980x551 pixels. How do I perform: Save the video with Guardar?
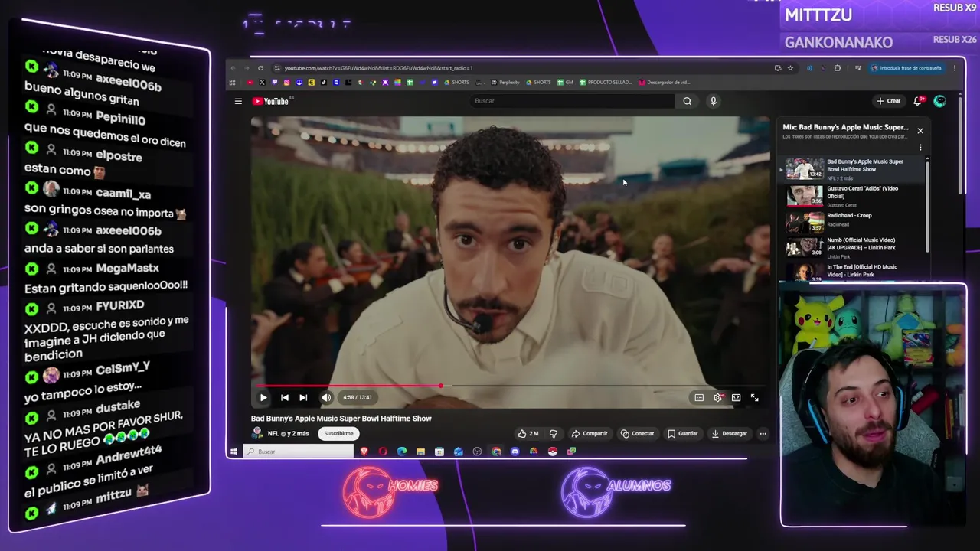683,434
